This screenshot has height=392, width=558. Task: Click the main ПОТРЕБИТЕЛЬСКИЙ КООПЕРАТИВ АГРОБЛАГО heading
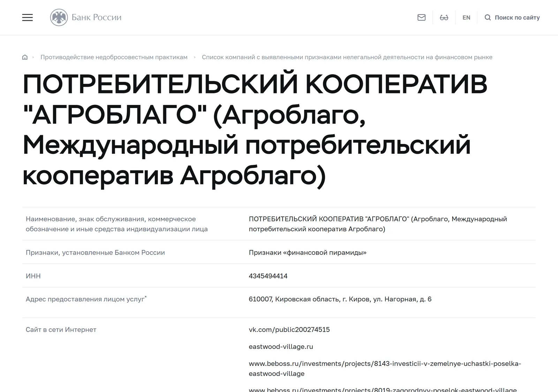click(255, 130)
